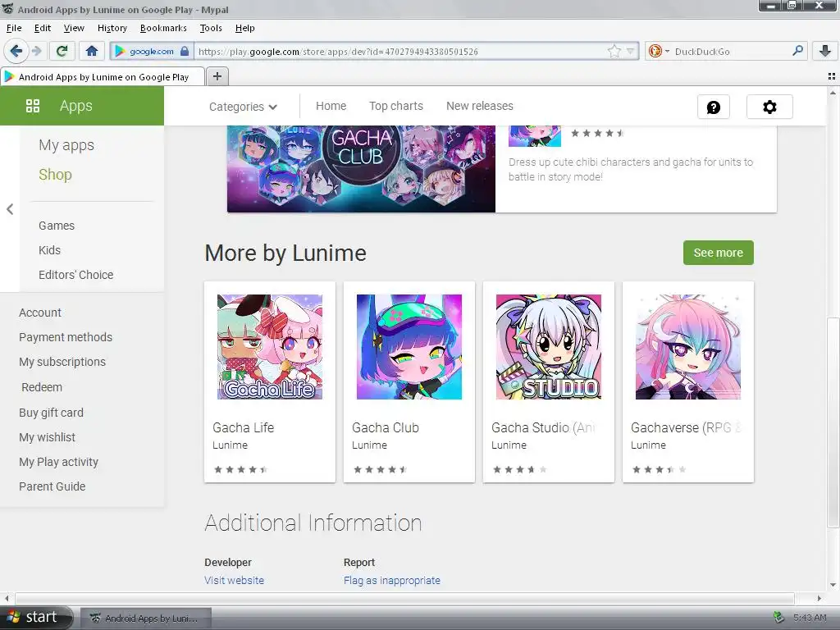Click the list all tabs icon
840x630 pixels.
tap(832, 76)
